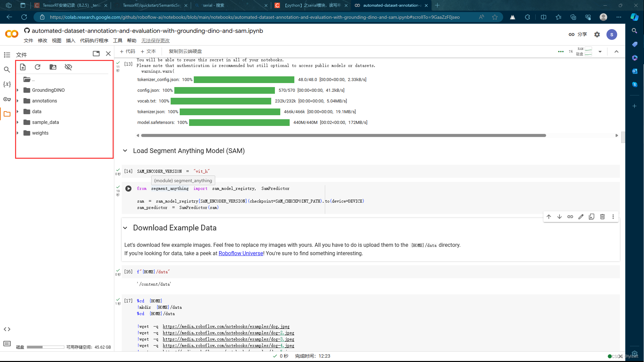Toggle show hidden files eye icon
The width and height of the screenshot is (644, 362).
(x=68, y=67)
